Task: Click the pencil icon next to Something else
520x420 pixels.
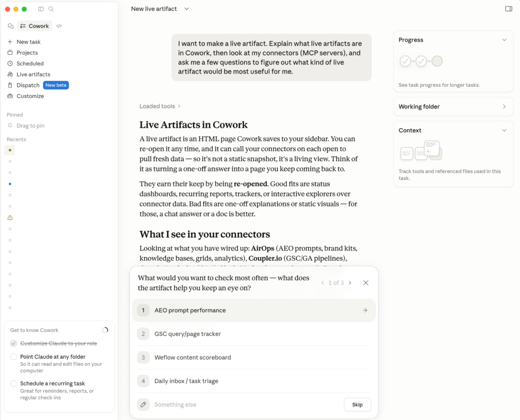Action: click(x=143, y=404)
